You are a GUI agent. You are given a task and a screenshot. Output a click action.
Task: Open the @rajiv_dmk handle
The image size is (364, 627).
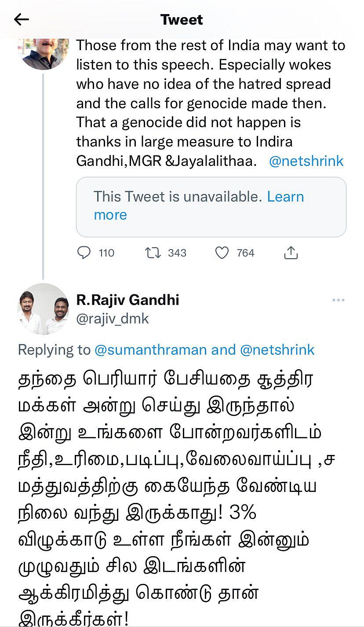pos(113,318)
